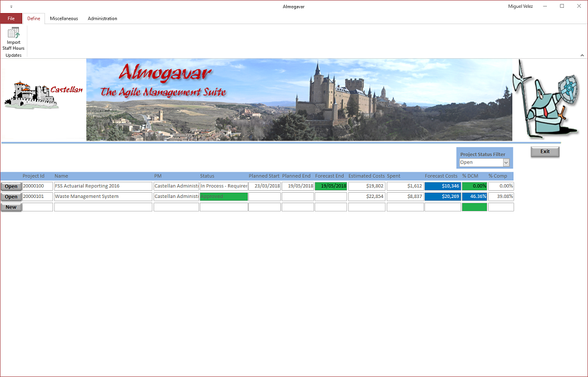Click the knight mascot image
Screen dimensions: 588x377
click(546, 98)
